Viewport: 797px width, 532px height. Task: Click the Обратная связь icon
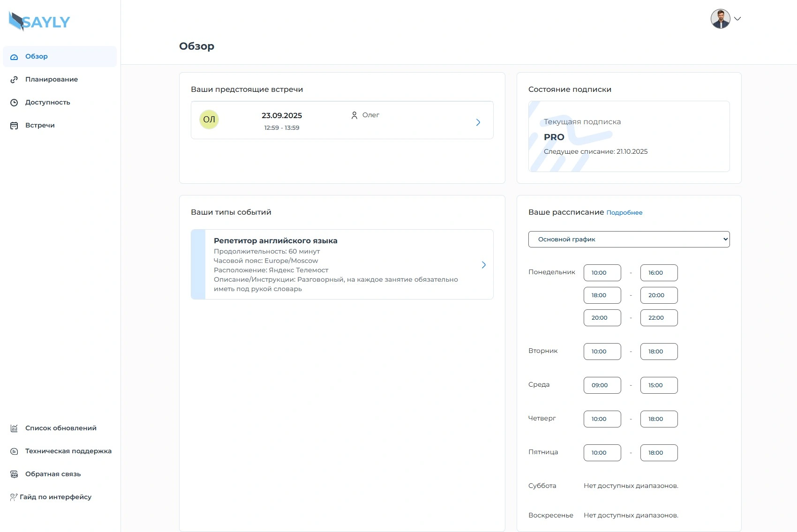[x=14, y=474]
